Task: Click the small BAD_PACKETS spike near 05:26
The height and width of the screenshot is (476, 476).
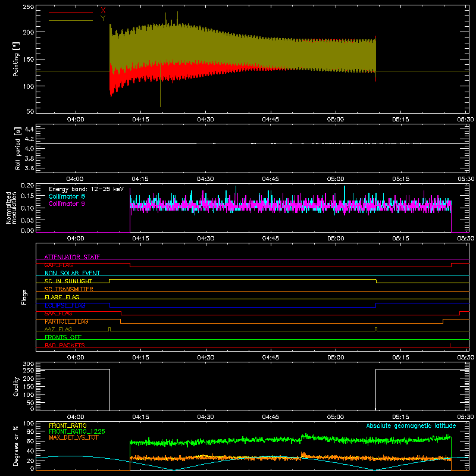Action: (450, 345)
